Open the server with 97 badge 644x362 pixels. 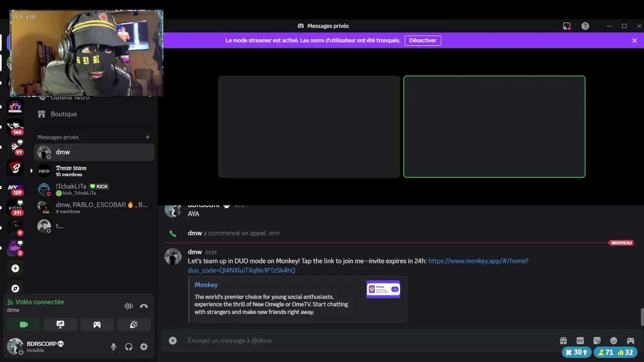(15, 147)
